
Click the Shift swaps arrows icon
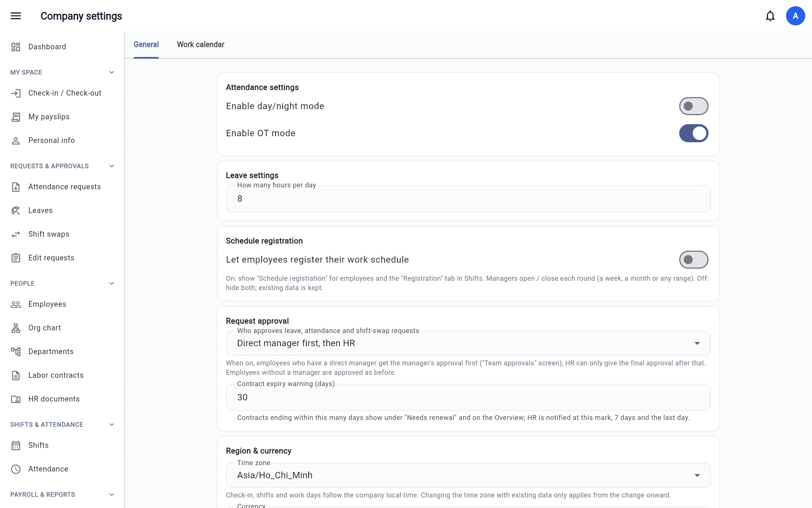click(16, 234)
